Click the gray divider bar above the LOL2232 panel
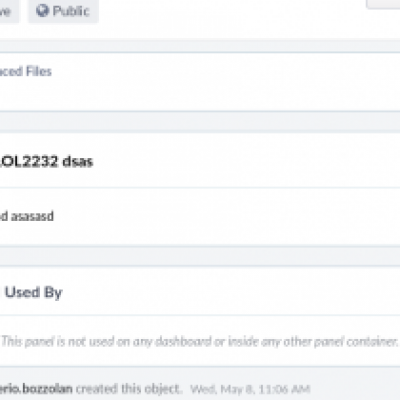This screenshot has height=400, width=400. (x=200, y=122)
